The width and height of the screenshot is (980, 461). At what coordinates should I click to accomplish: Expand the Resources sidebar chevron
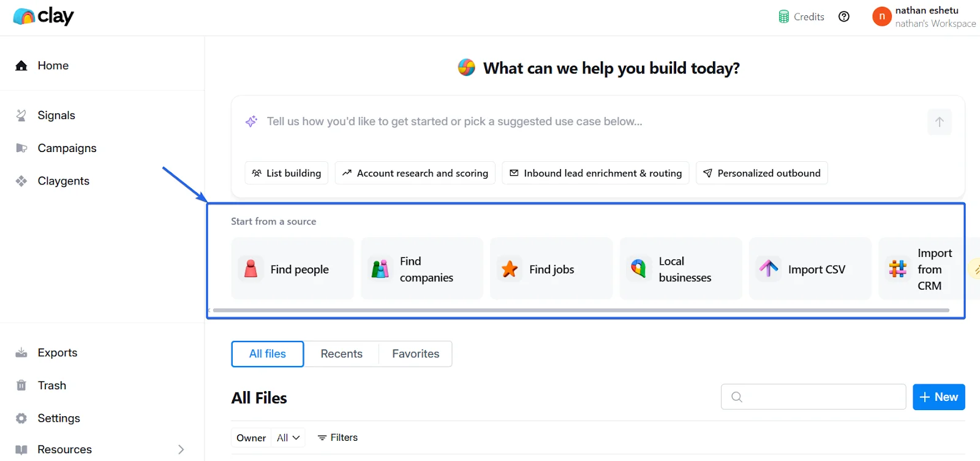[181, 449]
